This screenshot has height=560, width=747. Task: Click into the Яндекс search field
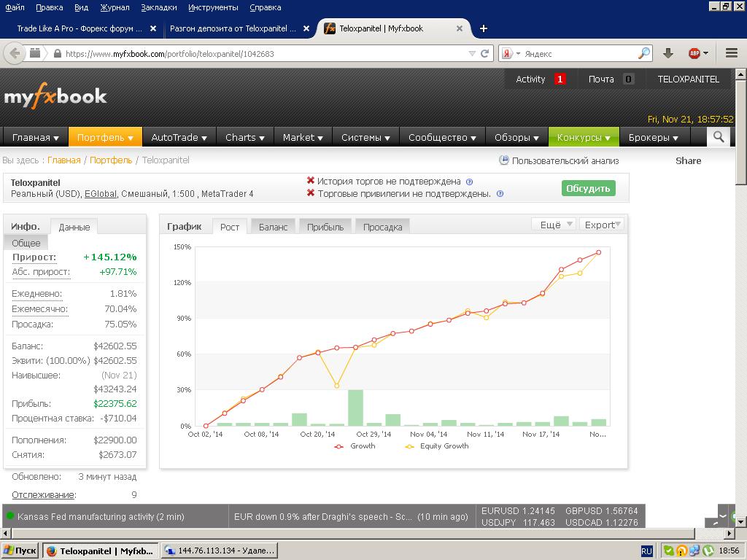click(578, 53)
